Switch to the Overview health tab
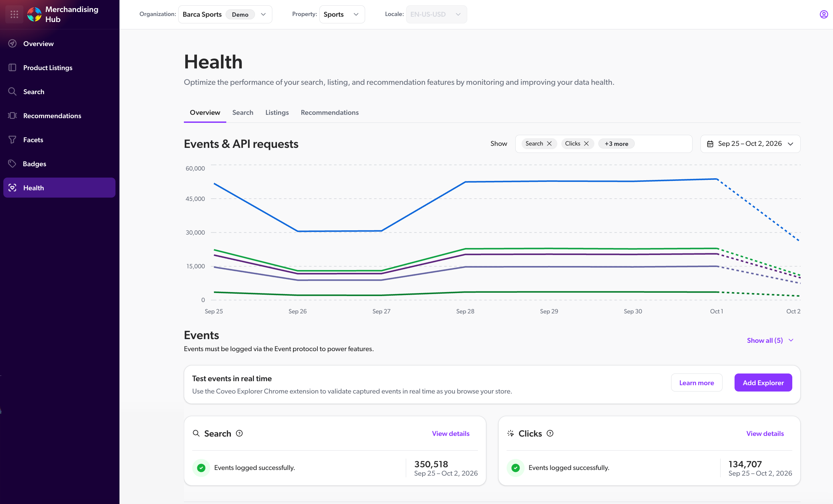The width and height of the screenshot is (833, 504). 205,112
